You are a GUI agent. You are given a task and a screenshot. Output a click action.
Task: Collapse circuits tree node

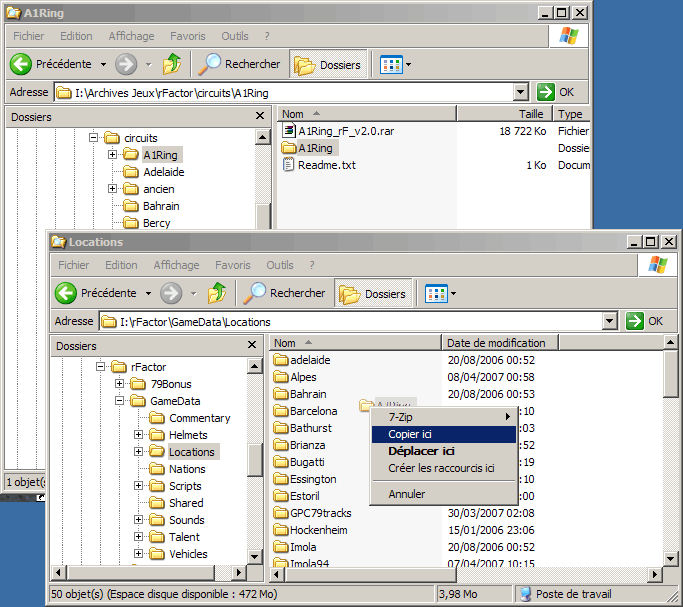click(x=93, y=138)
